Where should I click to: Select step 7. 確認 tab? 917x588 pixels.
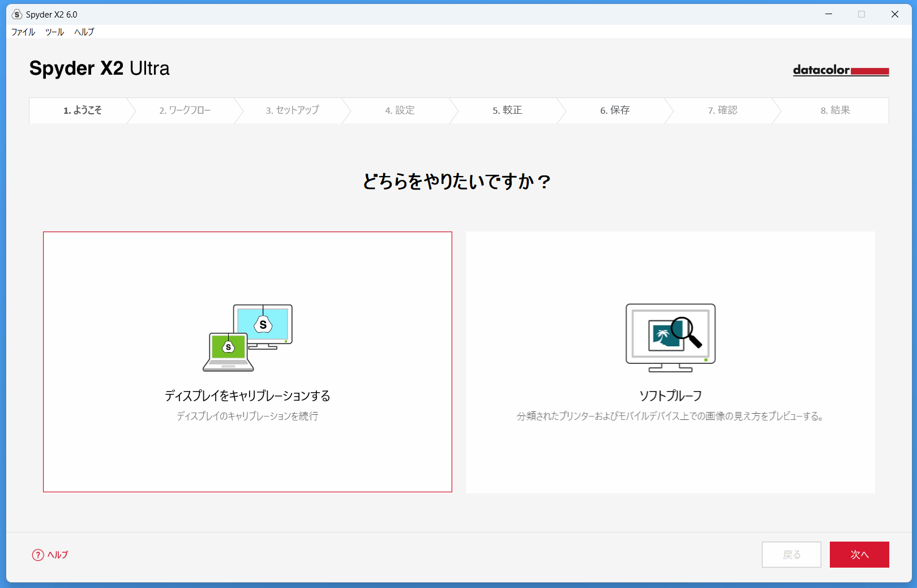[x=723, y=110]
